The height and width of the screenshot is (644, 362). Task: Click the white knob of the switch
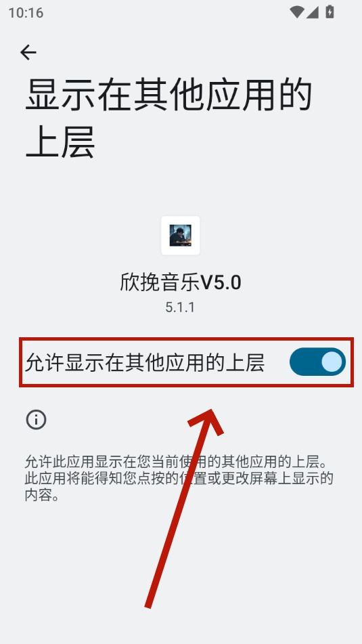[332, 362]
